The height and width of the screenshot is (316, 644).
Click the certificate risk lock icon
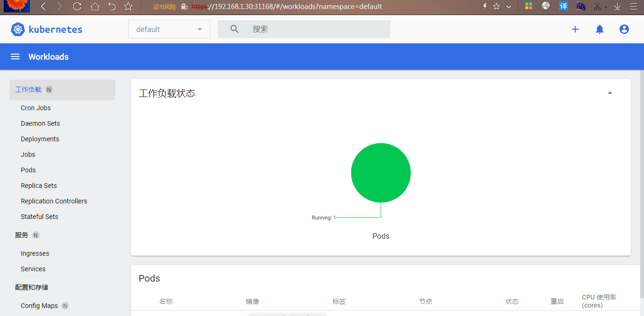pos(185,7)
